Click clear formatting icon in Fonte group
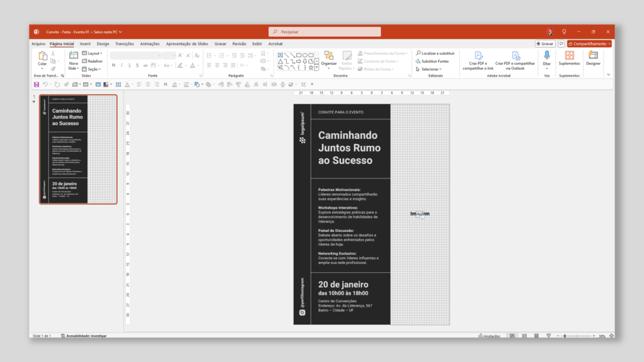Viewport: 644px width, 362px height. pos(197,55)
